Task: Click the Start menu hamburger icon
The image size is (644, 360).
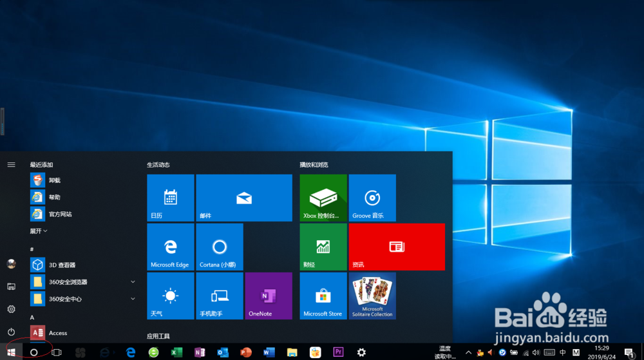Action: coord(11,165)
